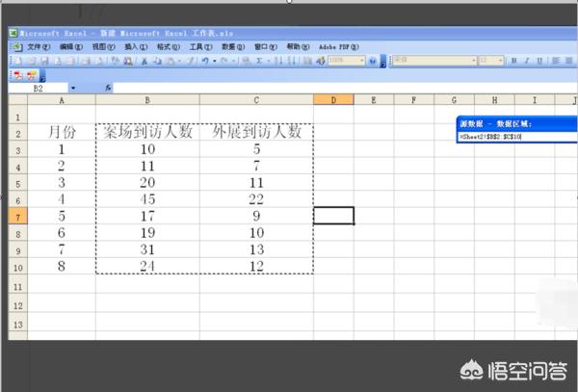Click the Italic formatting button

(528, 60)
